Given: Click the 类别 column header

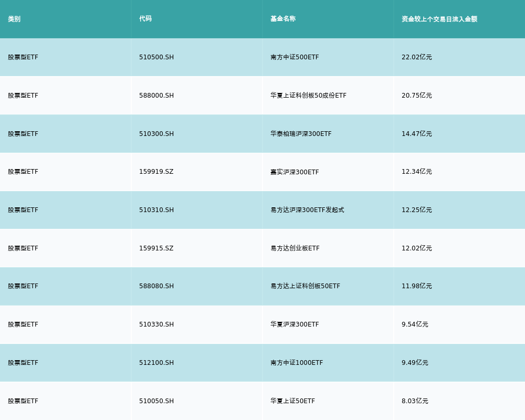Looking at the screenshot, I should [x=14, y=19].
